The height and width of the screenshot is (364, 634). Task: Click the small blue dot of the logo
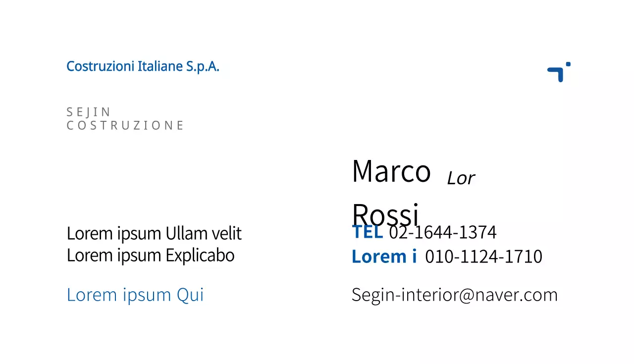click(568, 64)
